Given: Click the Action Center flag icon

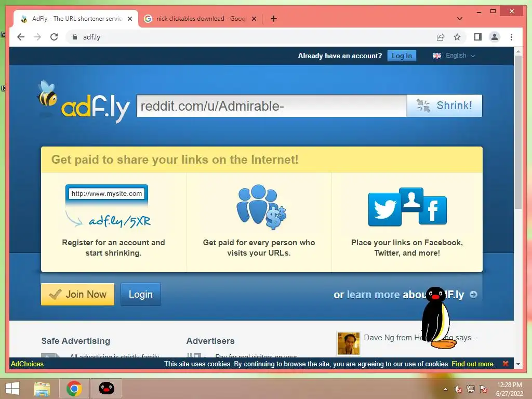Looking at the screenshot, I should coord(483,389).
